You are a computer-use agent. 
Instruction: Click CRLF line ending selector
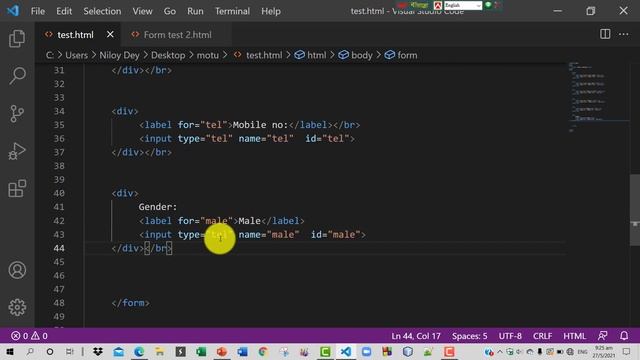(x=542, y=336)
